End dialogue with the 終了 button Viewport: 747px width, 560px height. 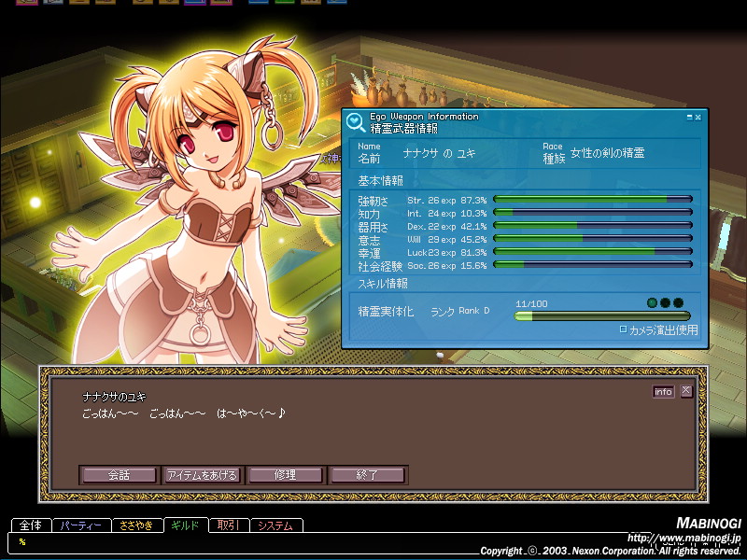point(367,475)
